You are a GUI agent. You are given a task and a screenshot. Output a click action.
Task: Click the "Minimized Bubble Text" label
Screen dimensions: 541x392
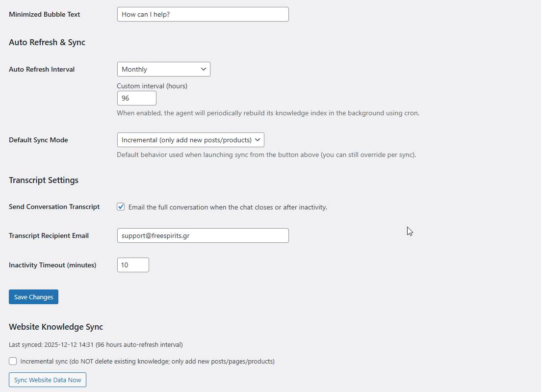pyautogui.click(x=44, y=14)
